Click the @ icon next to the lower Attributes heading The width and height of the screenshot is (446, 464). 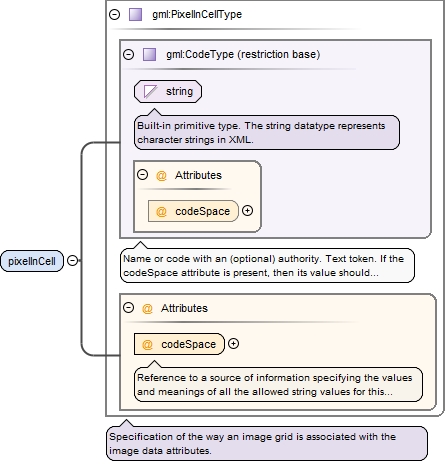(147, 308)
